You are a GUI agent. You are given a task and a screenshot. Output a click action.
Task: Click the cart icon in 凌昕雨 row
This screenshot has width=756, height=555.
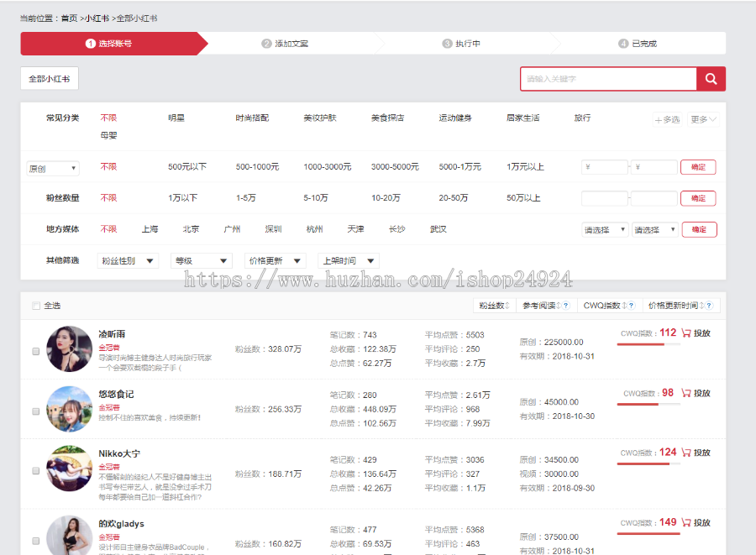coord(686,332)
